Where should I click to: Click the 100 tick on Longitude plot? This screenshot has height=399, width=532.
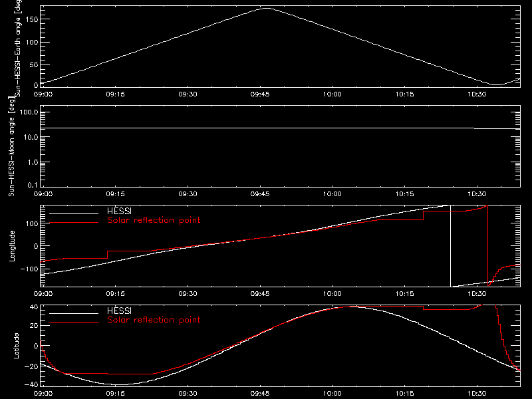click(32, 223)
